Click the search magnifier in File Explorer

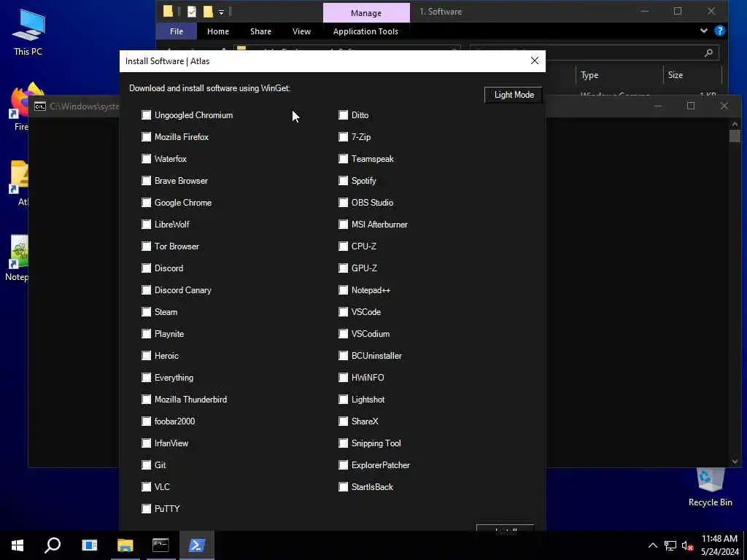(708, 52)
